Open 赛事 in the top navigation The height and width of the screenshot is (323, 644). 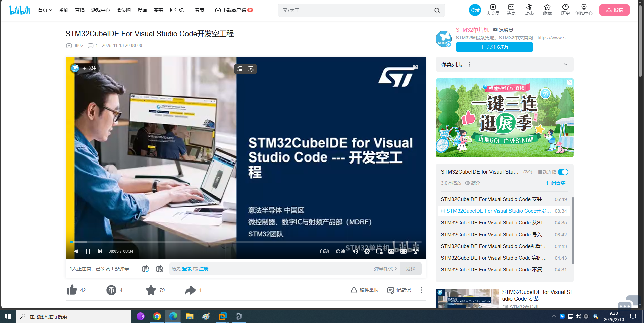click(158, 10)
